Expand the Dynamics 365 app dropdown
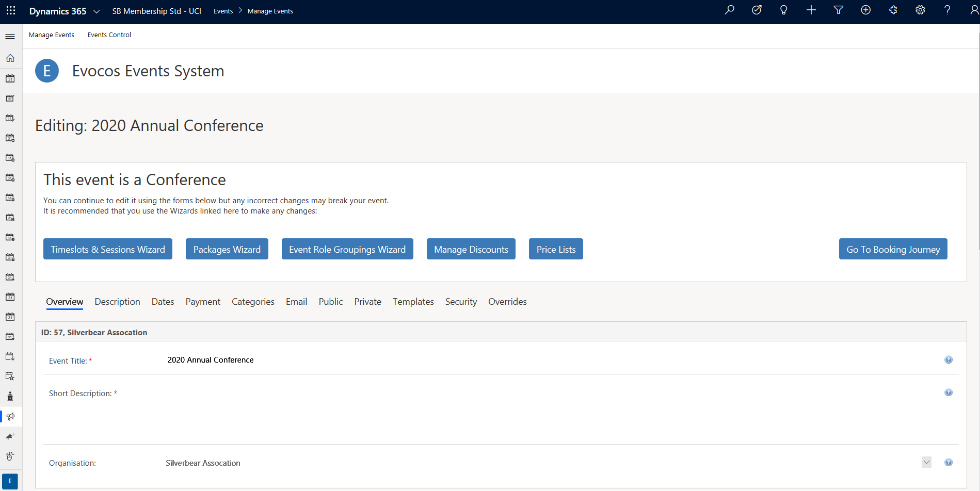Screen dimensions: 980x491 click(96, 11)
